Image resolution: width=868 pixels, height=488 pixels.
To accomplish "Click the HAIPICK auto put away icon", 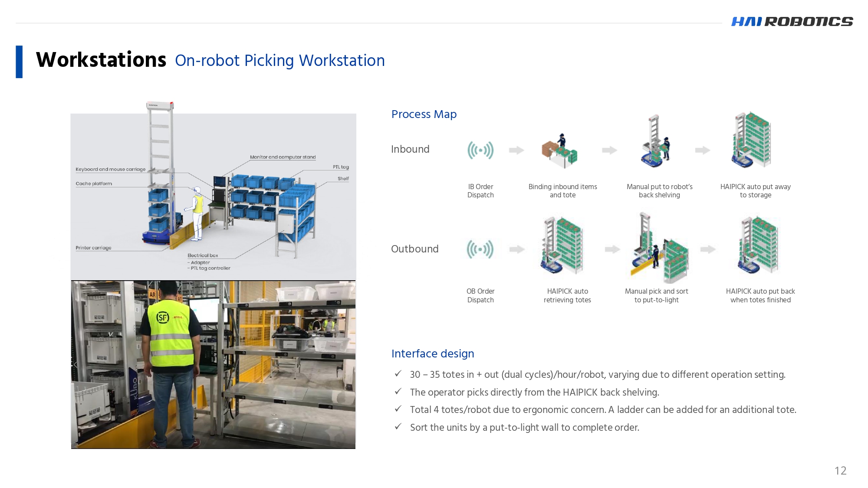I will pyautogui.click(x=752, y=140).
